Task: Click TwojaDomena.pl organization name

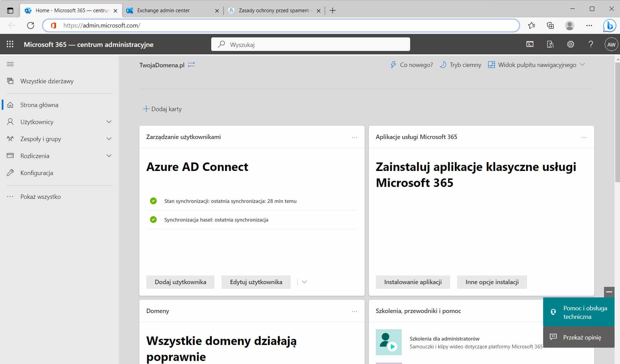Action: (x=162, y=65)
